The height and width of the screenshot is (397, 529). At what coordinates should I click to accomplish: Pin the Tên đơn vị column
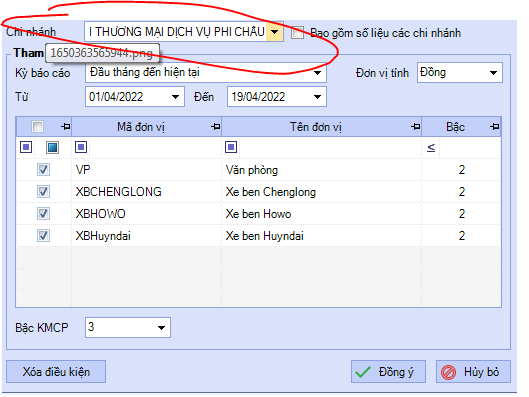click(415, 127)
